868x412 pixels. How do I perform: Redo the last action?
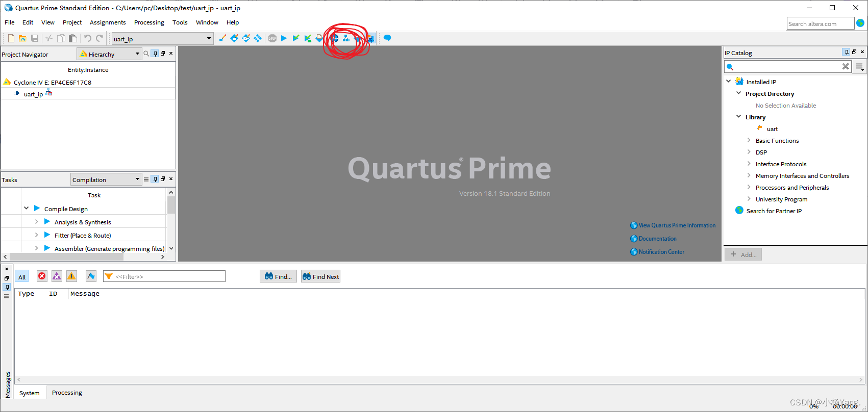[100, 38]
